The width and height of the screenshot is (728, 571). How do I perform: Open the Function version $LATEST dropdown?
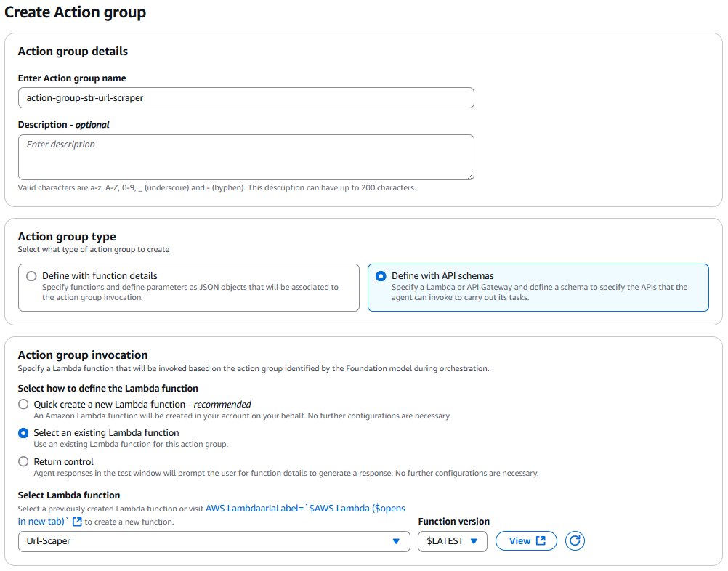click(x=453, y=541)
